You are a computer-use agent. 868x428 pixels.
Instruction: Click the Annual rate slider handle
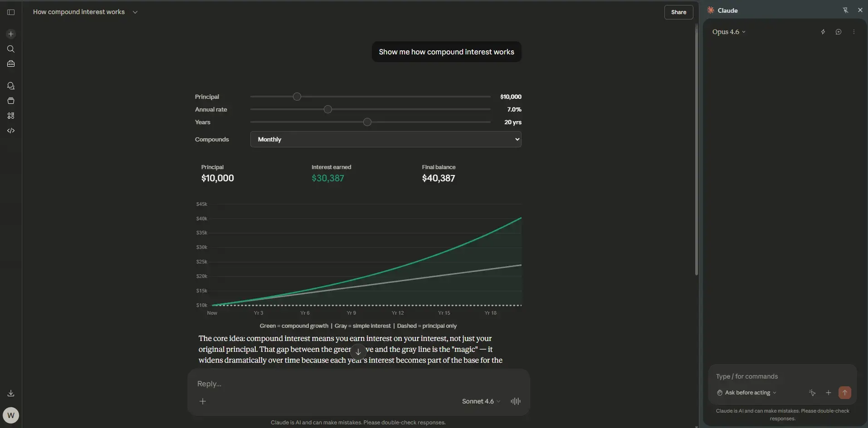328,109
